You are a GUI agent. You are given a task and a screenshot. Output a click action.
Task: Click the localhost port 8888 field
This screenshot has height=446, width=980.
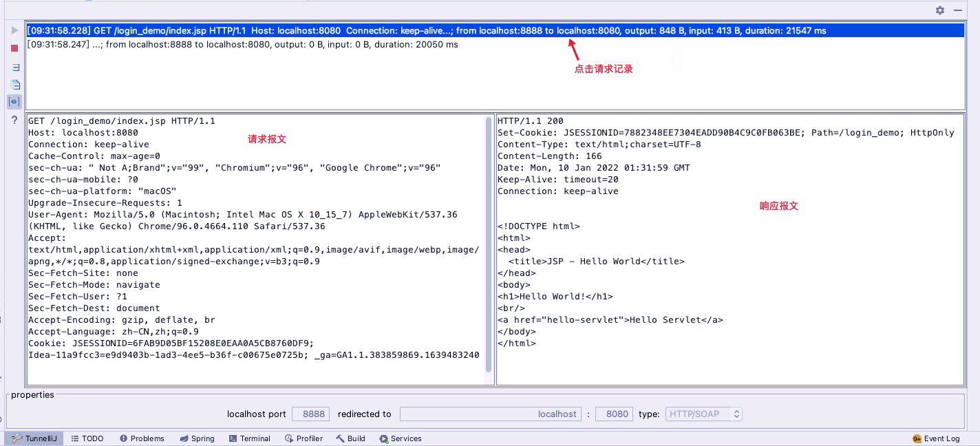[x=310, y=414]
